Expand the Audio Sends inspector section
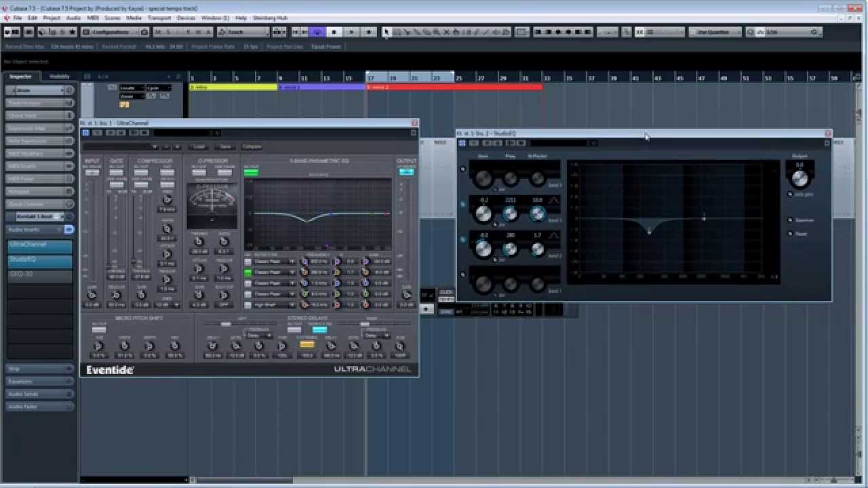Viewport: 868px width, 488px height. (40, 394)
